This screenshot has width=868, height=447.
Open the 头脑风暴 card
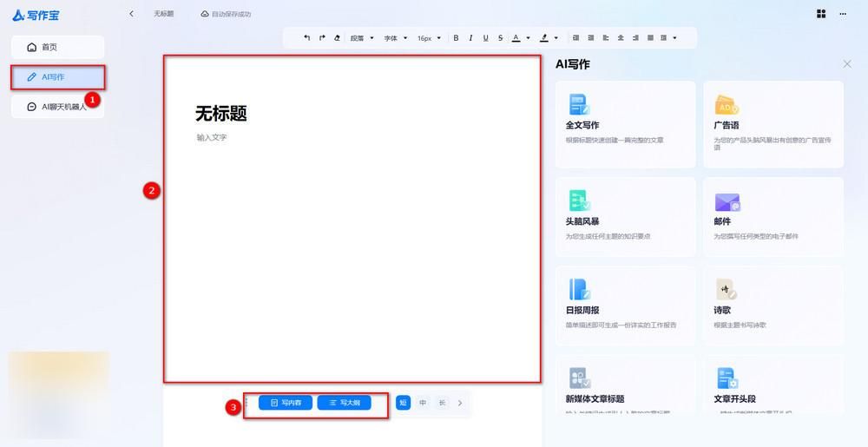tap(626, 217)
